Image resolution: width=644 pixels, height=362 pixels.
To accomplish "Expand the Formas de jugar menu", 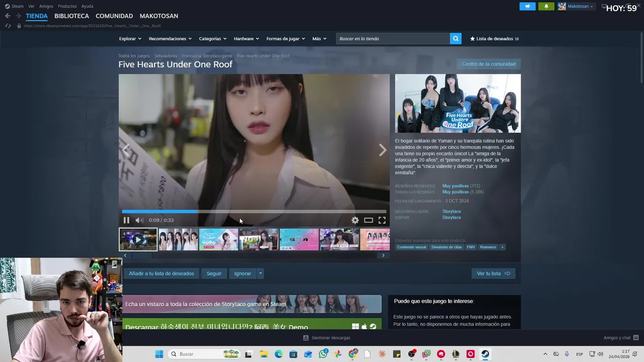I will [x=285, y=39].
